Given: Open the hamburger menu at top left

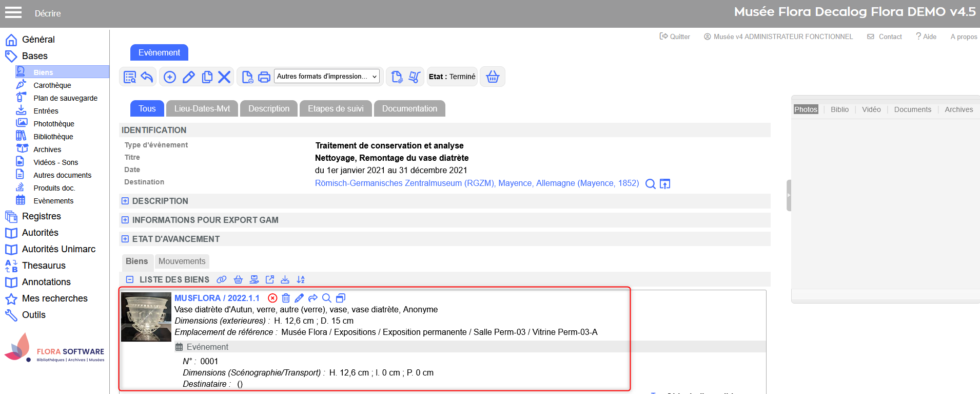Looking at the screenshot, I should pos(13,13).
